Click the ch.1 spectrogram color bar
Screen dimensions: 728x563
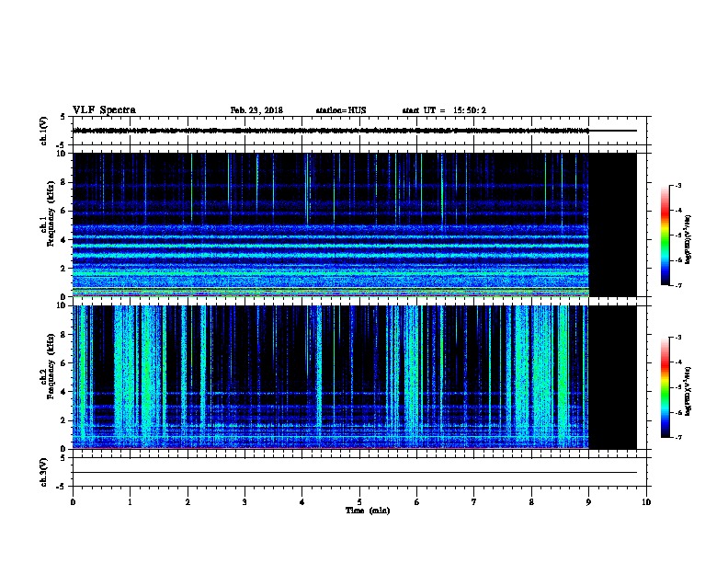(665, 236)
